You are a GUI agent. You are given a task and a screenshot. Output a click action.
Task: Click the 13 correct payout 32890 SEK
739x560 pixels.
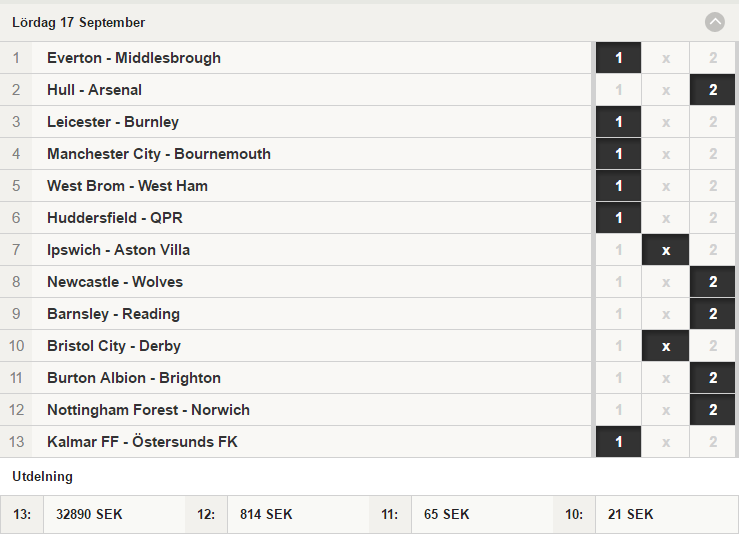coord(89,514)
